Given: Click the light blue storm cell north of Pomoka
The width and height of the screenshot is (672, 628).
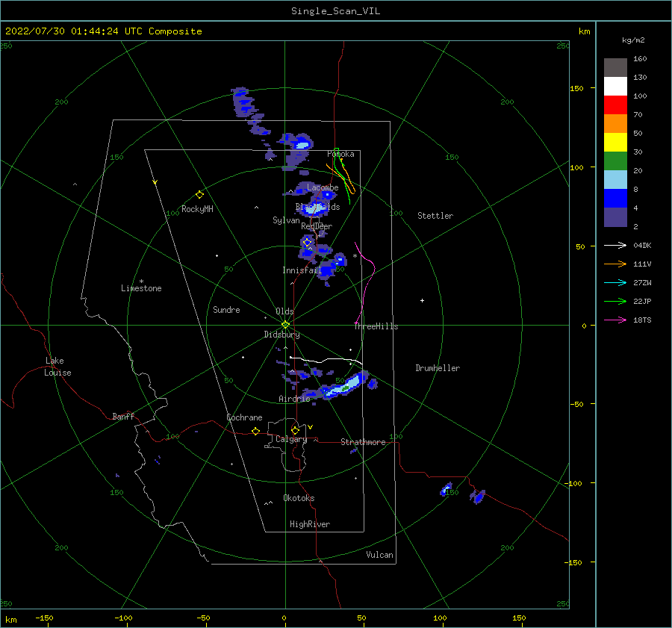Looking at the screenshot, I should pyautogui.click(x=302, y=145).
